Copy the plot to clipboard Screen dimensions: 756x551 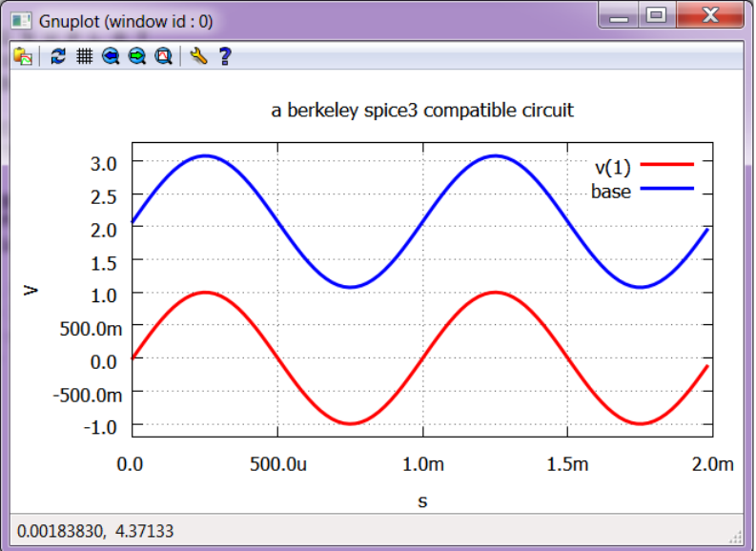[23, 56]
